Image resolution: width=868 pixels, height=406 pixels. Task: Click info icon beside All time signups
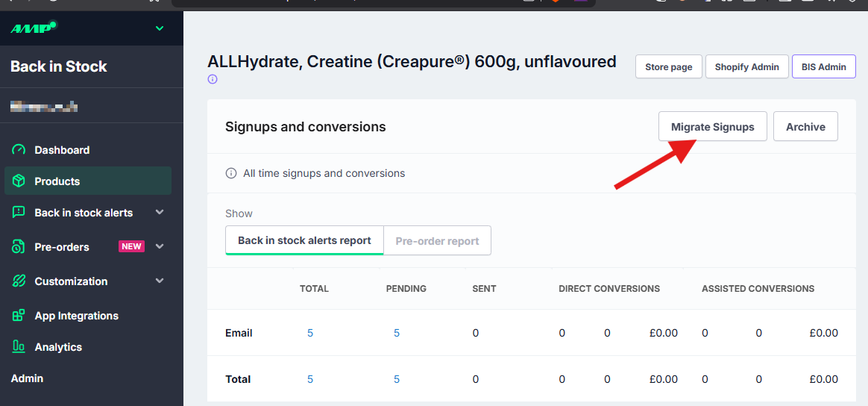click(x=231, y=173)
